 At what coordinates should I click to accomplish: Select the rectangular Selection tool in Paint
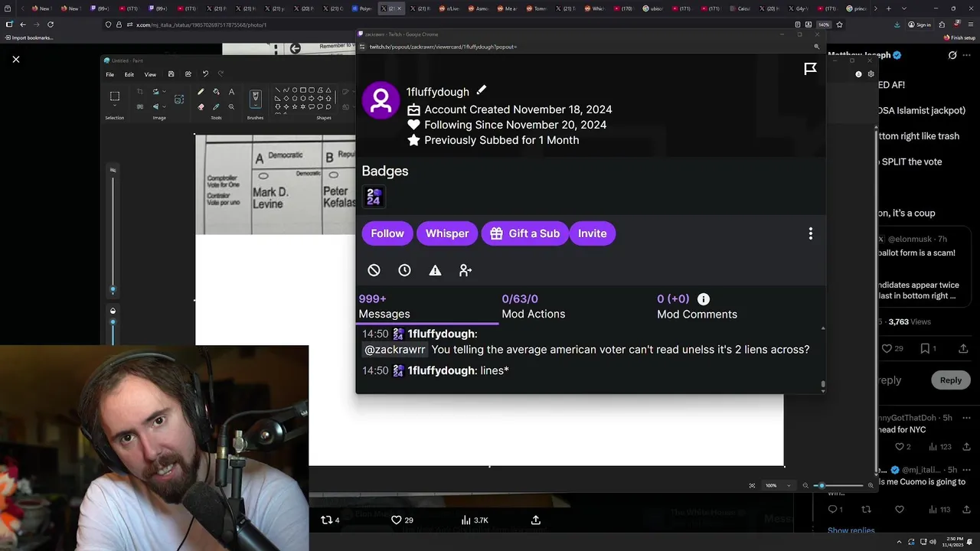coord(115,96)
